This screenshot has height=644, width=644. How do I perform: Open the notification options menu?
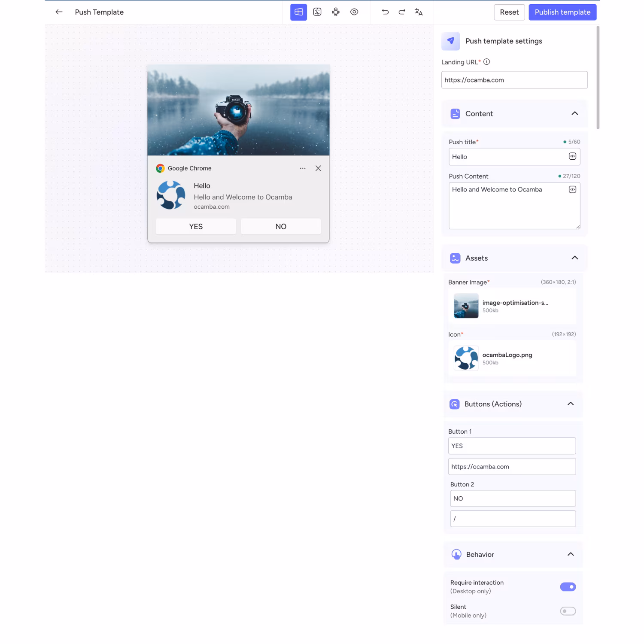303,168
